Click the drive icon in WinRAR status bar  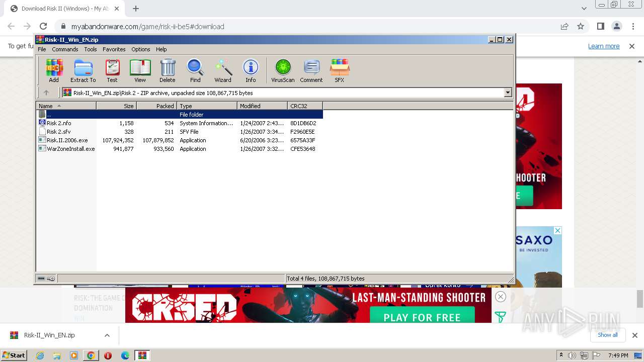(x=41, y=279)
